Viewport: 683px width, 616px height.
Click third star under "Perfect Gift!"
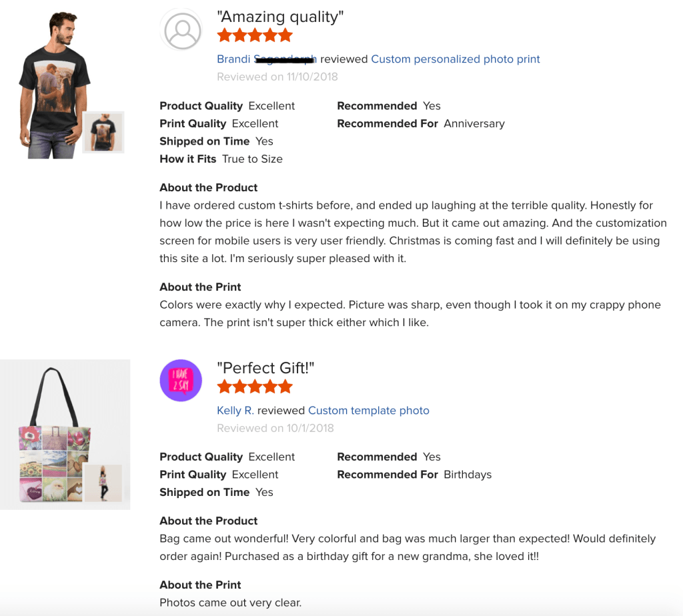[x=255, y=387]
